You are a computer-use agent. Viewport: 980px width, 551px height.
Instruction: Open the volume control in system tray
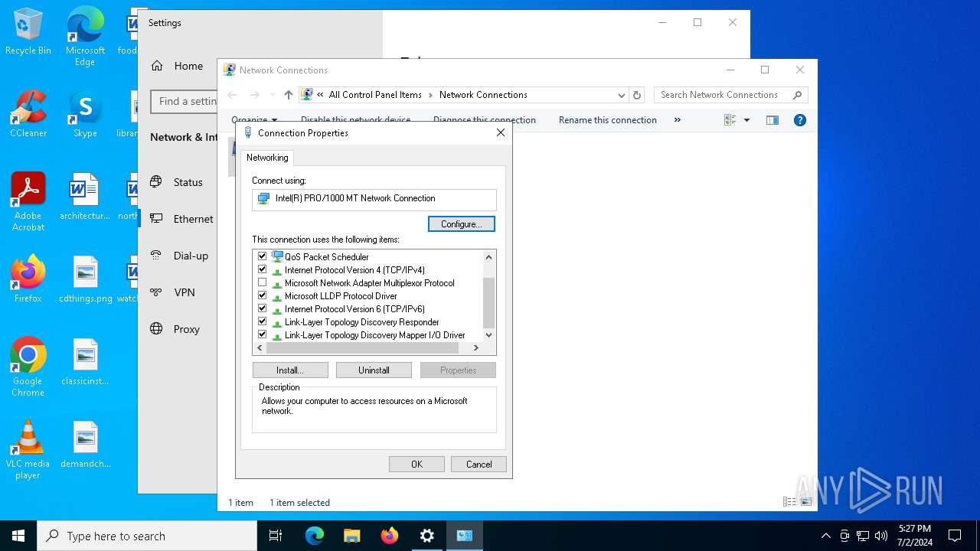[x=881, y=536]
